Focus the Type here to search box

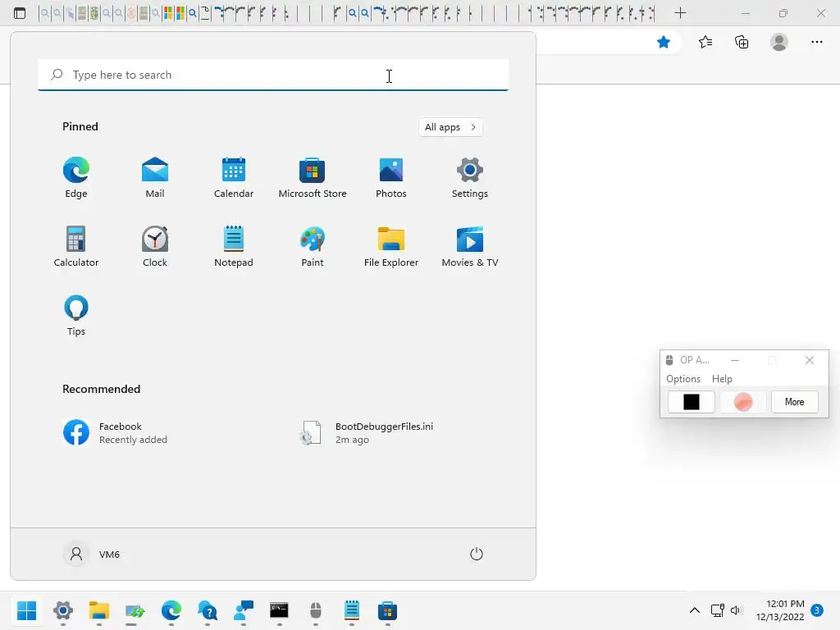pyautogui.click(x=273, y=75)
